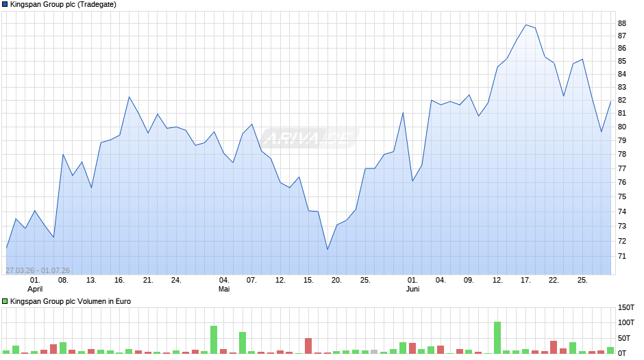Viewport: 644px width, 360px height.
Task: Click the '01. April' date axis label
Action: 35,285
